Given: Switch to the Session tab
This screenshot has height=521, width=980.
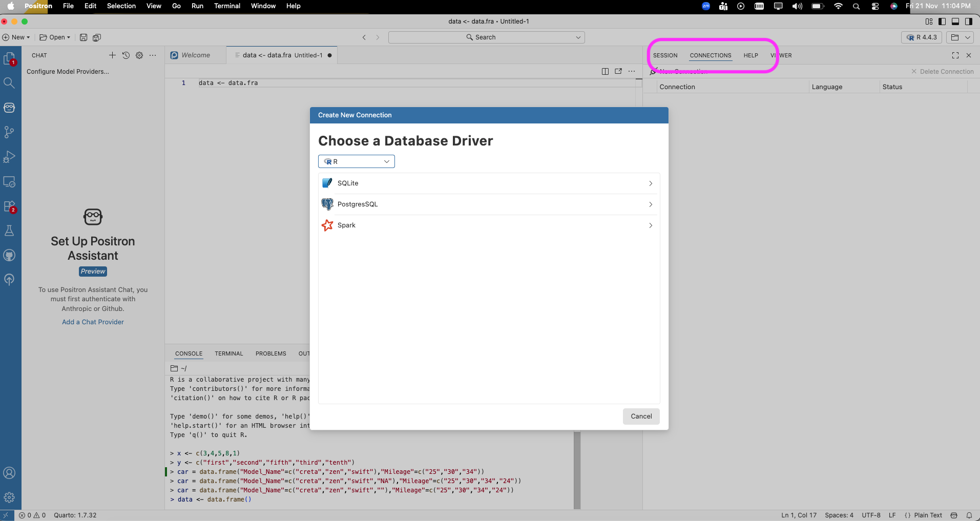Looking at the screenshot, I should [x=665, y=55].
